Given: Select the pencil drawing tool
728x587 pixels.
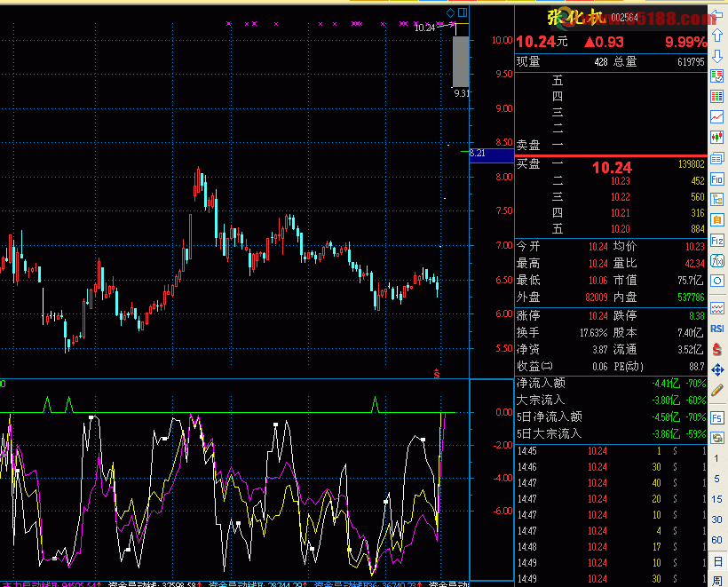Looking at the screenshot, I should (x=717, y=390).
